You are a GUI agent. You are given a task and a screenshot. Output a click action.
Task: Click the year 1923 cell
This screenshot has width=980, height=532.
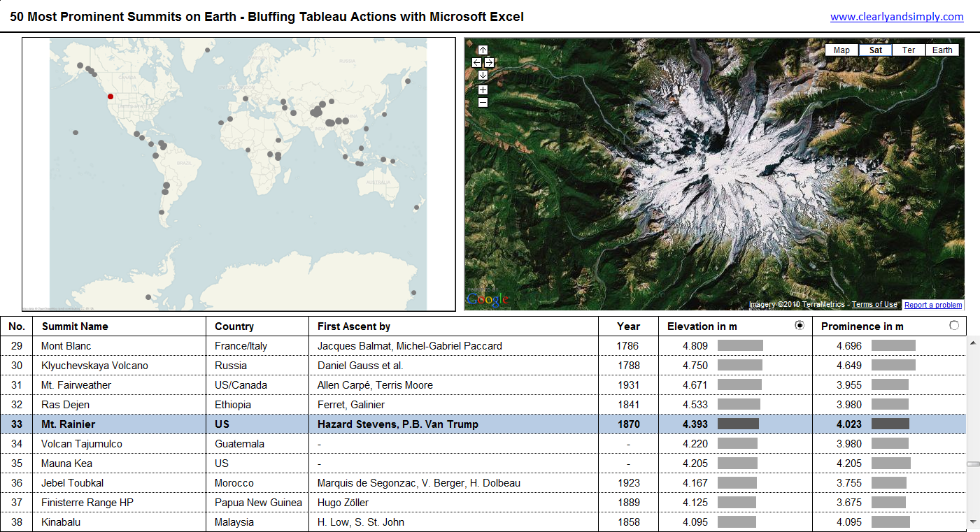[x=628, y=483]
